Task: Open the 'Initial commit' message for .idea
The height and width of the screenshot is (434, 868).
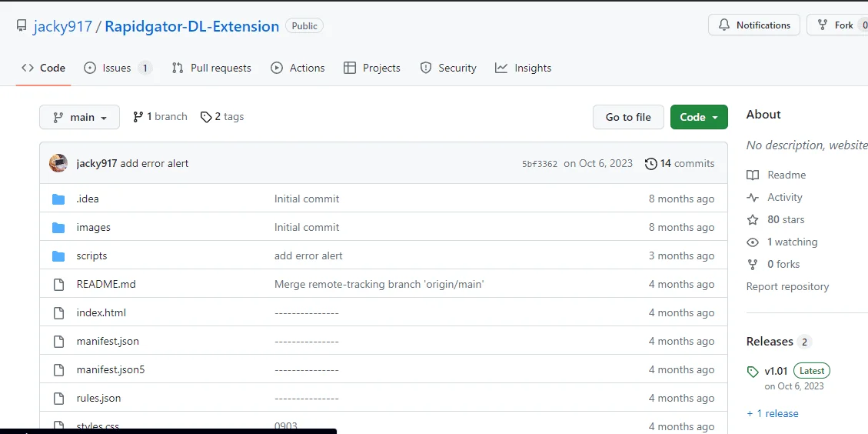Action: (307, 199)
